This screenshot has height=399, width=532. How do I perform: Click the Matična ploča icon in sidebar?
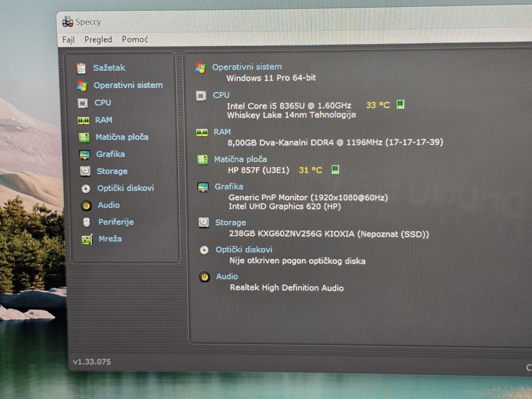point(84,138)
